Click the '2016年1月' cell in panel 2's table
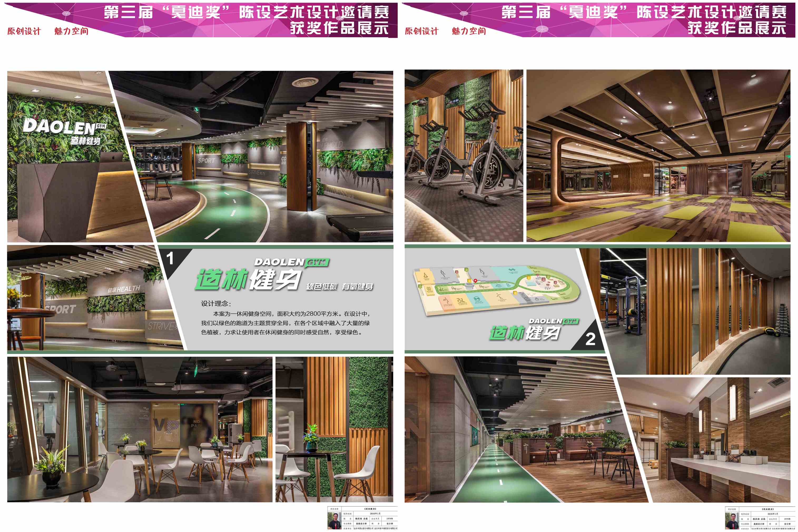Screen dimensions: 798x532 [773, 514]
